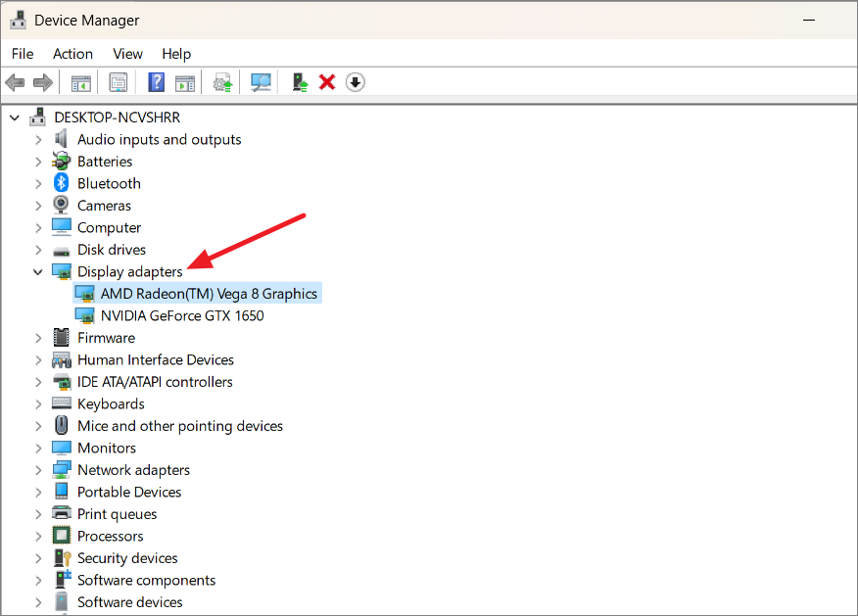The width and height of the screenshot is (858, 616).
Task: Click the Cameras webcam icon
Action: tap(61, 205)
